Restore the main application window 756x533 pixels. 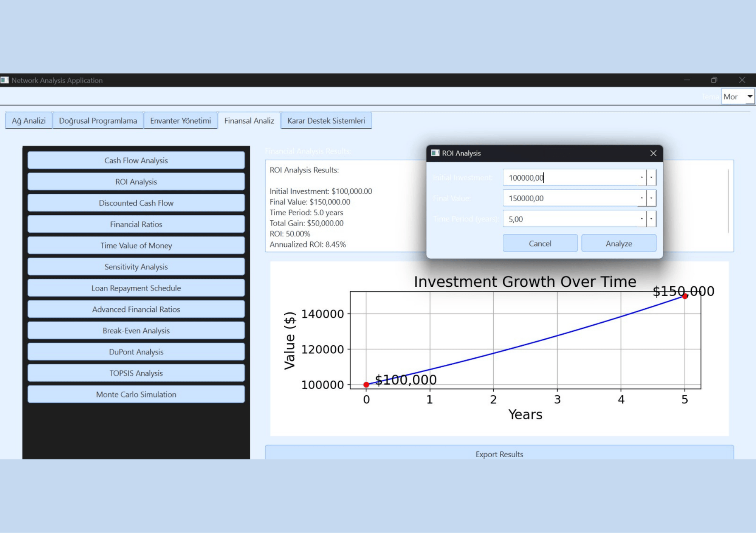[714, 80]
